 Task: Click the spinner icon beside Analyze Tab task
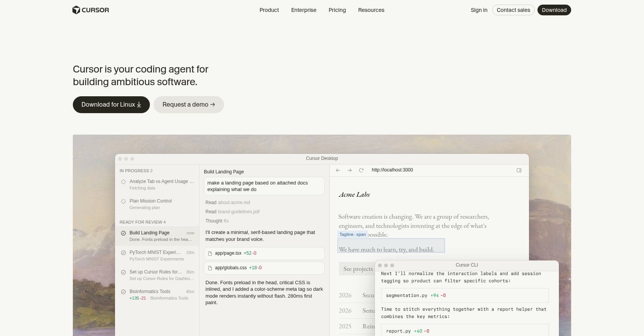(123, 182)
